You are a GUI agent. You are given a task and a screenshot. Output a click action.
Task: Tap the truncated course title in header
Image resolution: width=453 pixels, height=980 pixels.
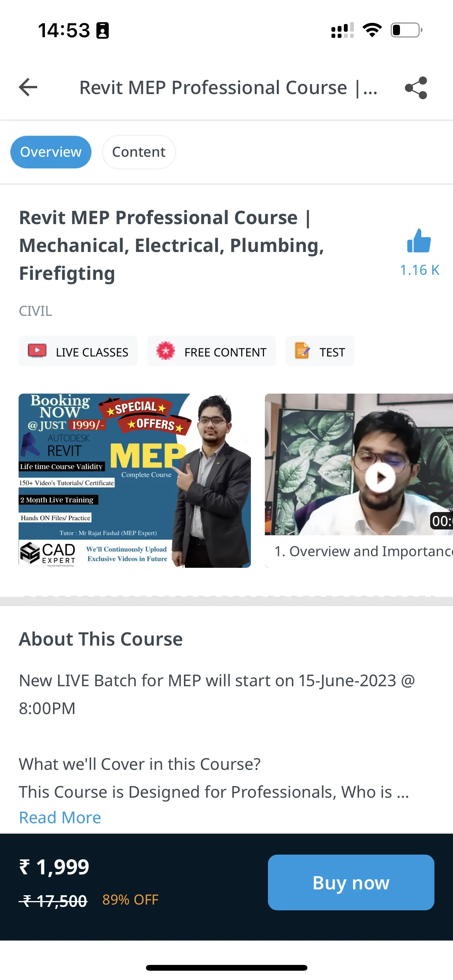(x=228, y=87)
